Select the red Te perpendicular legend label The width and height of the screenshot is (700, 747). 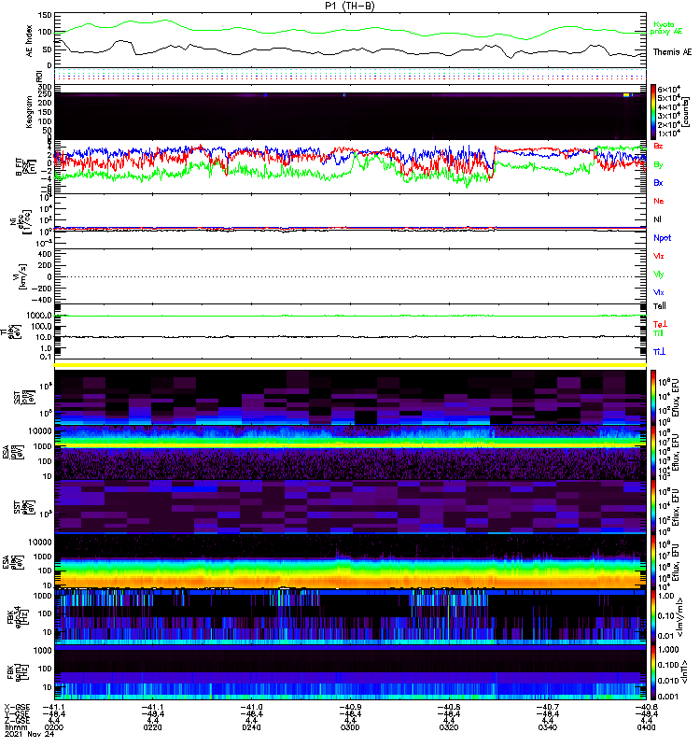tap(660, 324)
